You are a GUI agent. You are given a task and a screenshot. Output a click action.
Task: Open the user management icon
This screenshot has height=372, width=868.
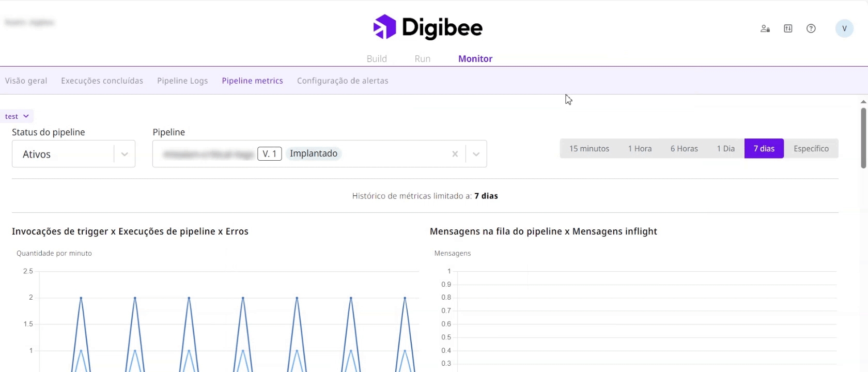(x=765, y=29)
